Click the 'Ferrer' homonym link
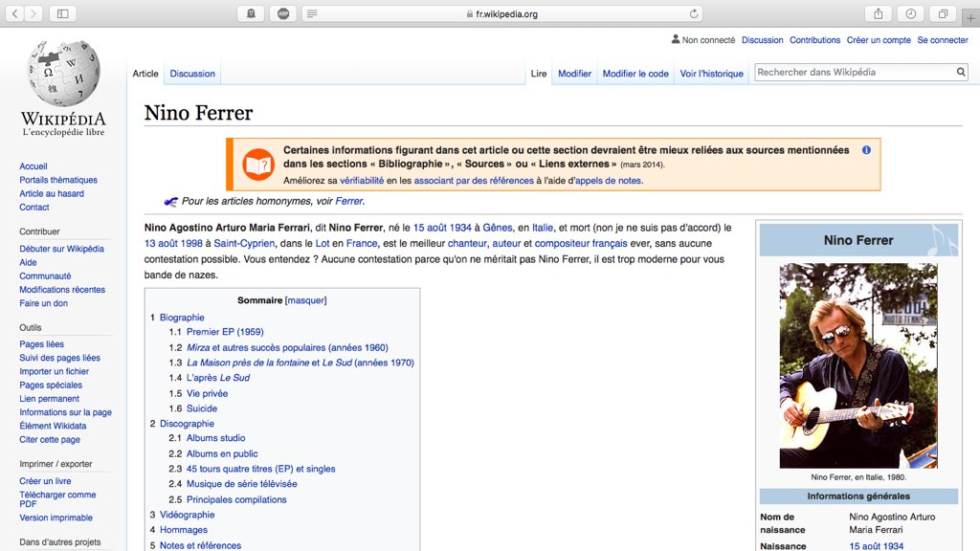The width and height of the screenshot is (980, 551). click(x=348, y=201)
